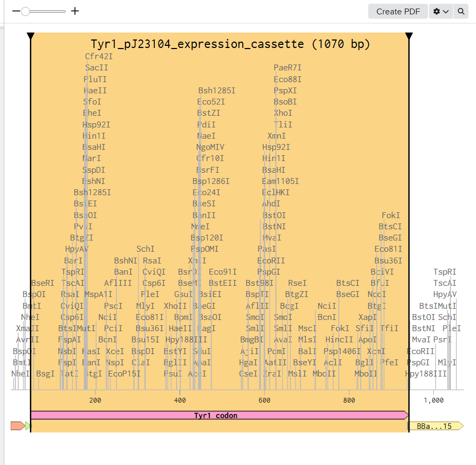Click the HincII enzyme label
476x465 pixels.
(x=339, y=340)
